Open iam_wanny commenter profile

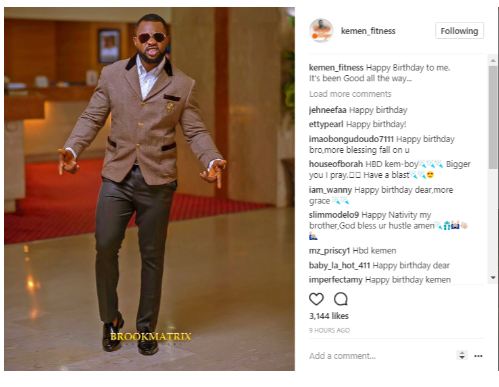[330, 190]
